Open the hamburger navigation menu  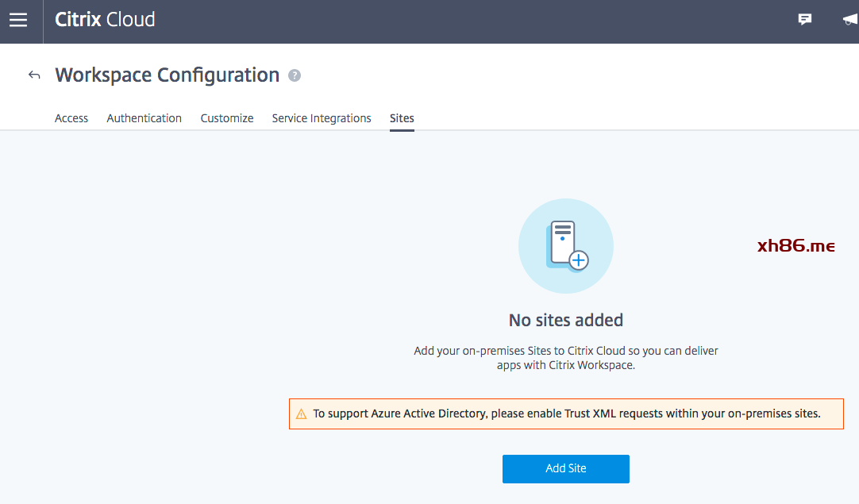pyautogui.click(x=18, y=21)
